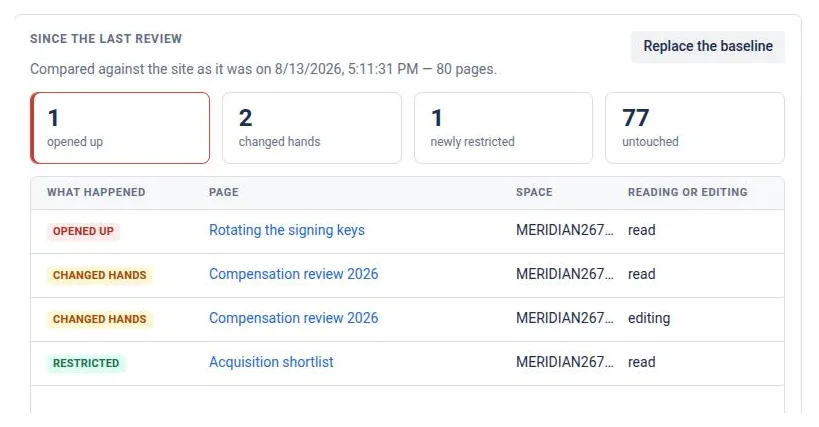
Task: Show the '77 untouched' pages card
Action: tap(695, 128)
